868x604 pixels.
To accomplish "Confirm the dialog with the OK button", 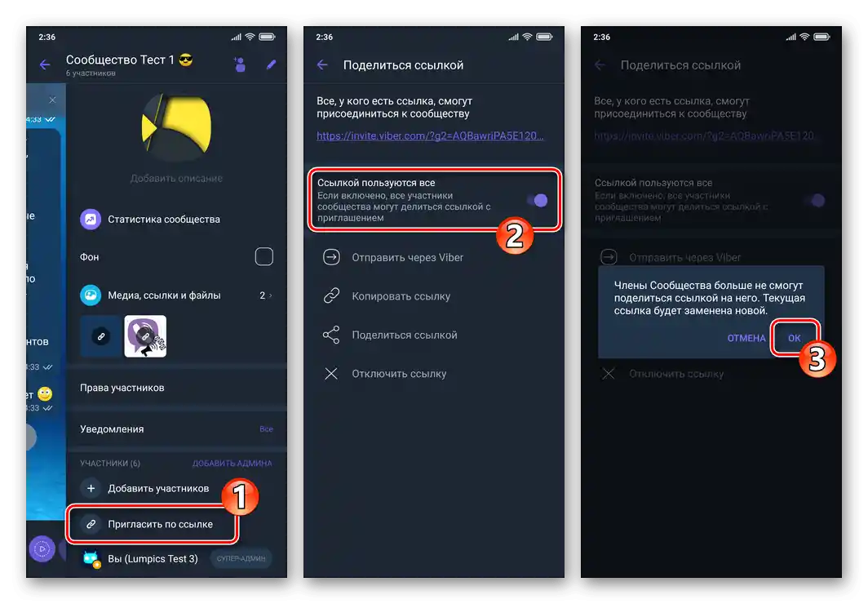I will point(793,337).
